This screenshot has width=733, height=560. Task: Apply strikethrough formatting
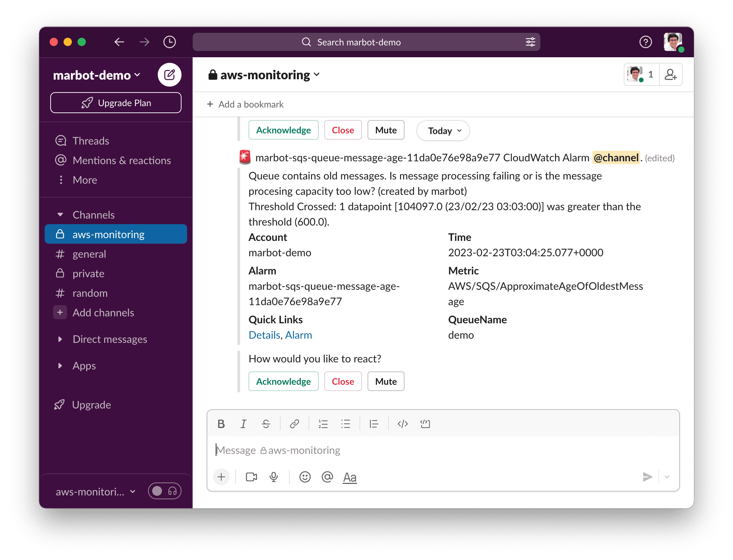pyautogui.click(x=266, y=424)
